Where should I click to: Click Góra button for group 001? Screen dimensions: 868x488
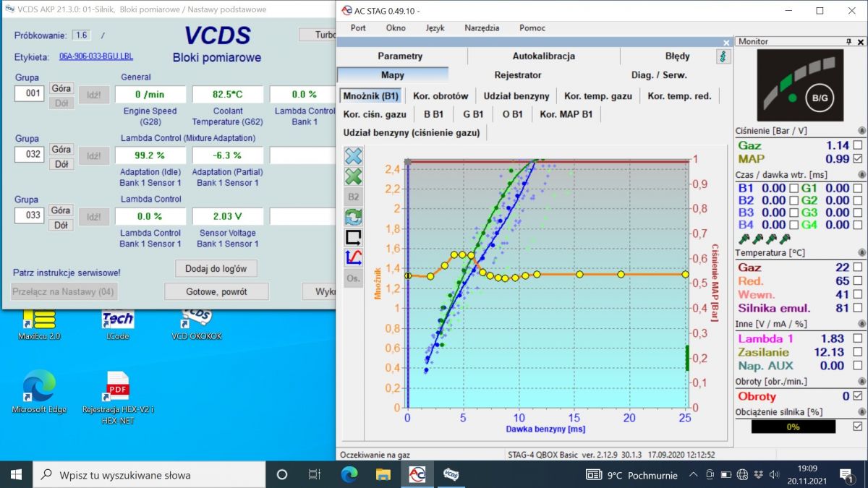pos(61,88)
